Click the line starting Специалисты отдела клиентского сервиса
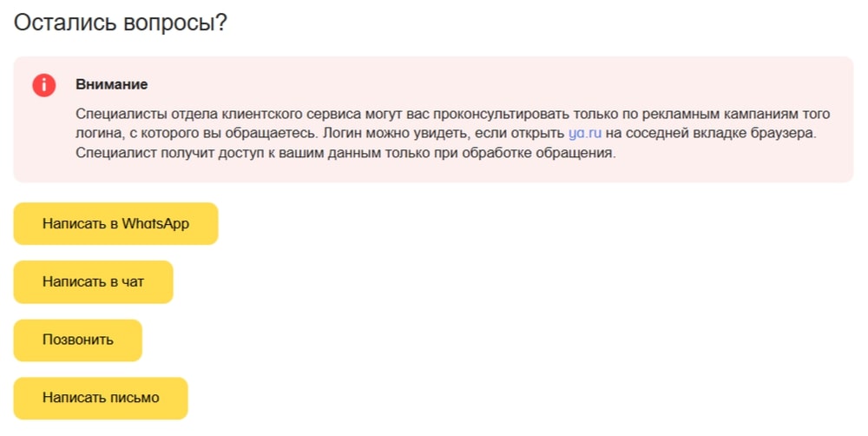This screenshot has width=868, height=436. click(452, 114)
